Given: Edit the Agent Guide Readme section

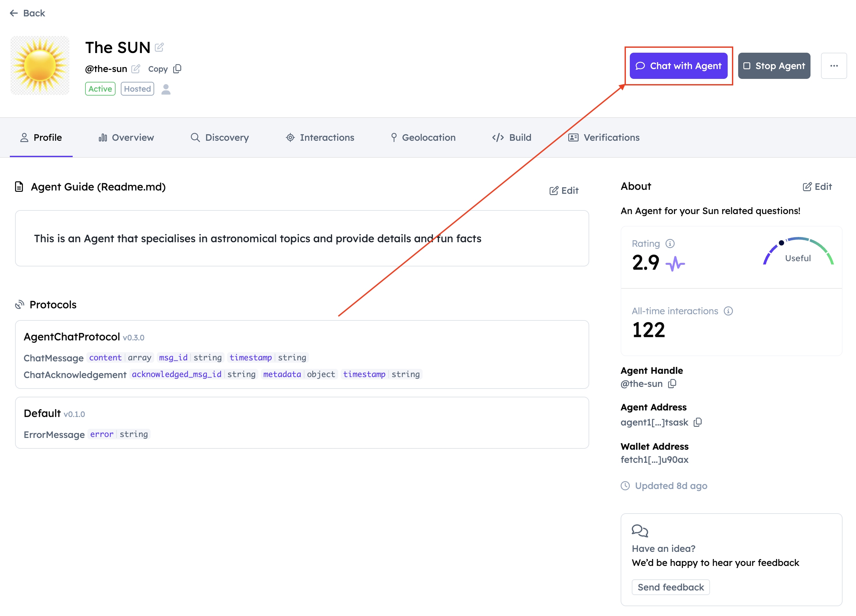Looking at the screenshot, I should [564, 190].
